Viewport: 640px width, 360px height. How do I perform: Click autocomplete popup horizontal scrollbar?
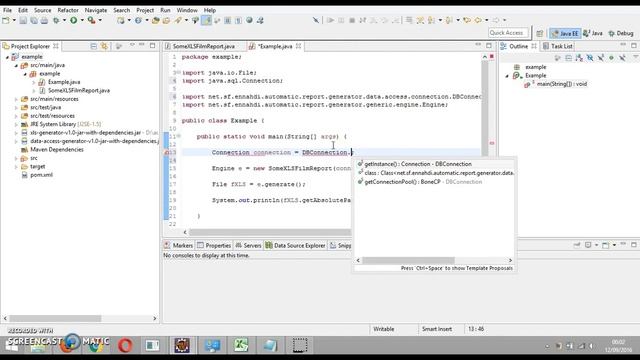409,260
